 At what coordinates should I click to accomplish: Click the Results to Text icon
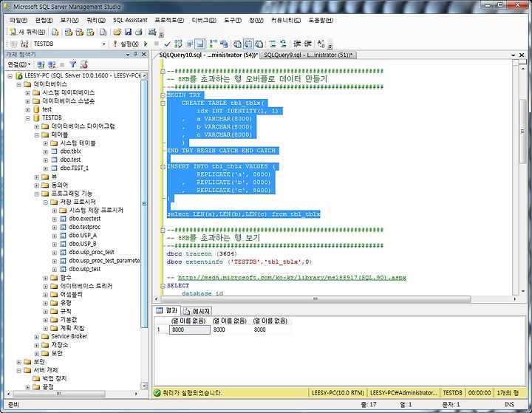[x=237, y=44]
